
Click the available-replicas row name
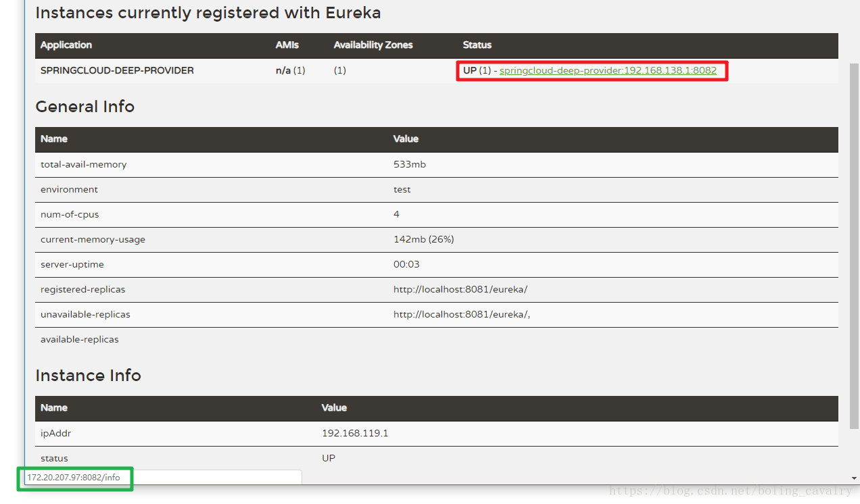click(79, 339)
